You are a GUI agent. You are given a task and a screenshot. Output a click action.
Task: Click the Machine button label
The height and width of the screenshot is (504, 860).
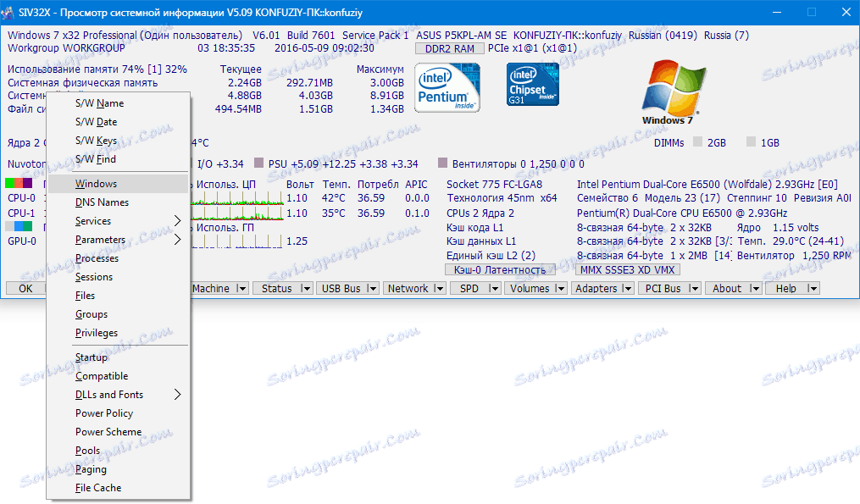pos(211,289)
